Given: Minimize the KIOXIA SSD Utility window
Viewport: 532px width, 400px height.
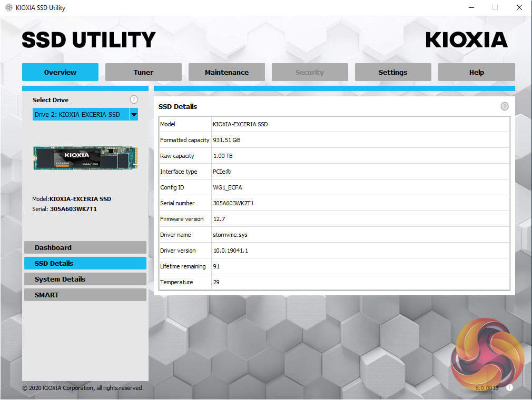Looking at the screenshot, I should click(x=471, y=7).
